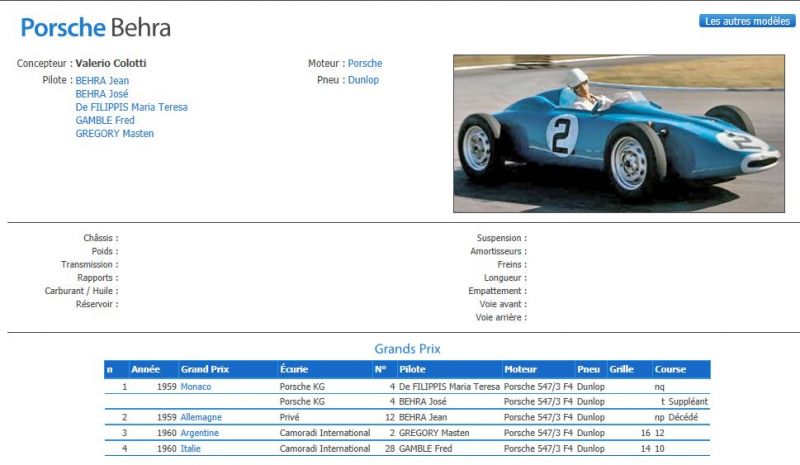Viewport: 800px width, 465px height.
Task: Click the 'Grands Prix' section heading
Action: pos(407,349)
